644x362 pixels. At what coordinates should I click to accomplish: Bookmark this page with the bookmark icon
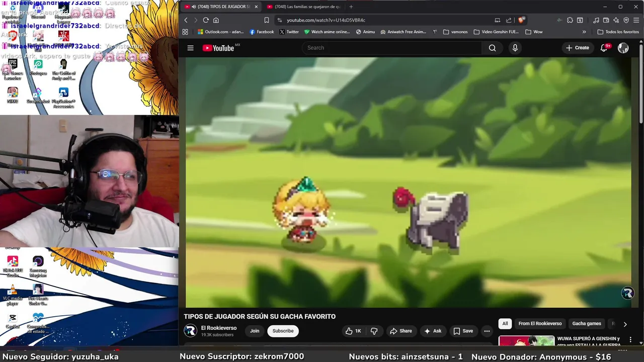(x=267, y=20)
